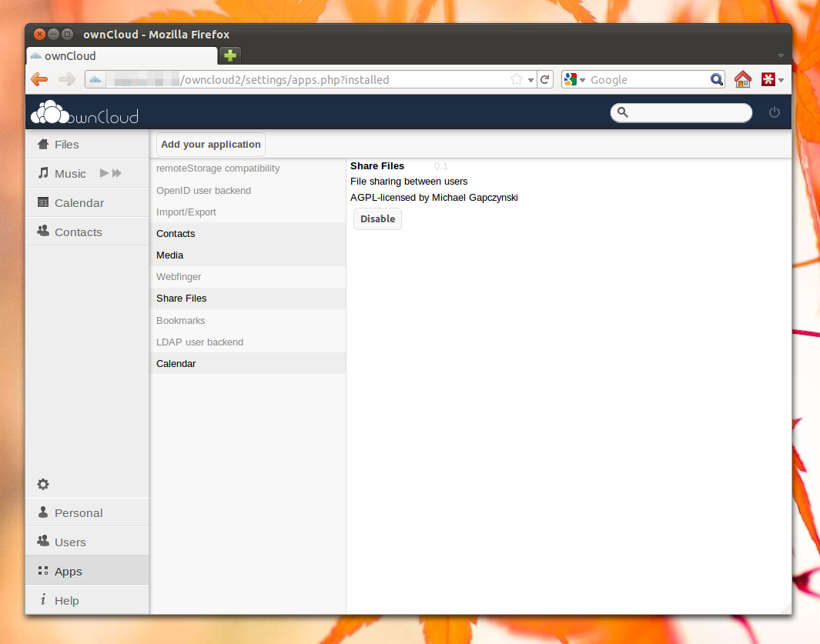
Task: Click the magnifier icon in Google search box
Action: coord(717,79)
